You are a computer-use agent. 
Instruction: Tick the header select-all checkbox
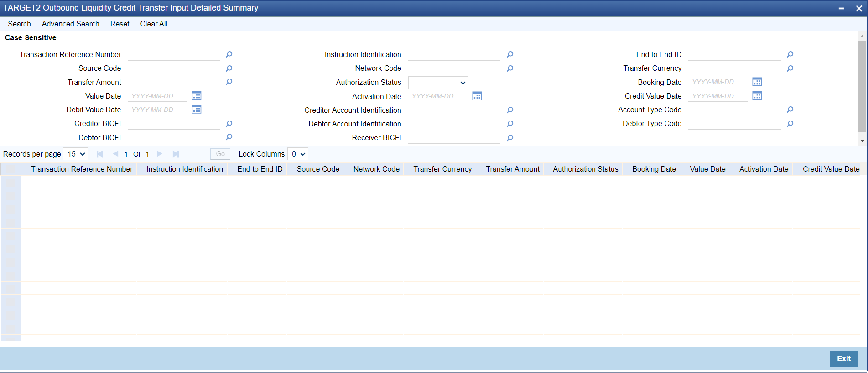point(10,169)
